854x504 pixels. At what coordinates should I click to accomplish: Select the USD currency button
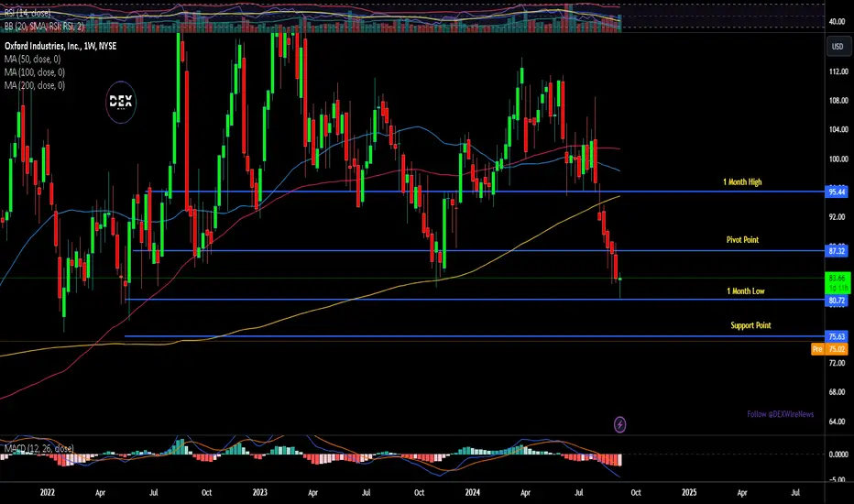coord(838,47)
